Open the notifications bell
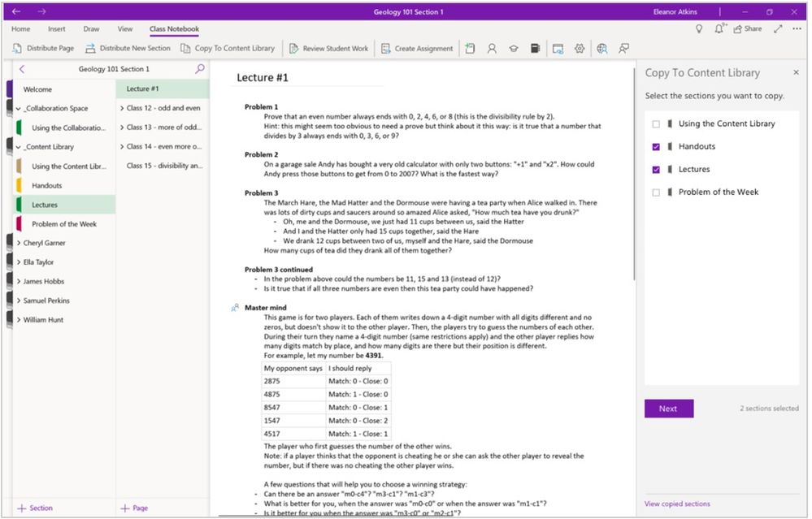The image size is (812, 519). click(x=720, y=29)
